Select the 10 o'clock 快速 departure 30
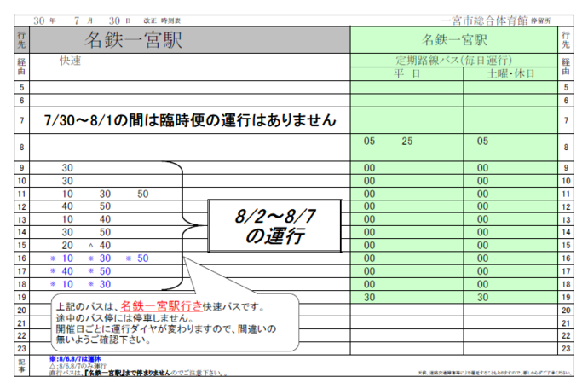 coord(67,181)
